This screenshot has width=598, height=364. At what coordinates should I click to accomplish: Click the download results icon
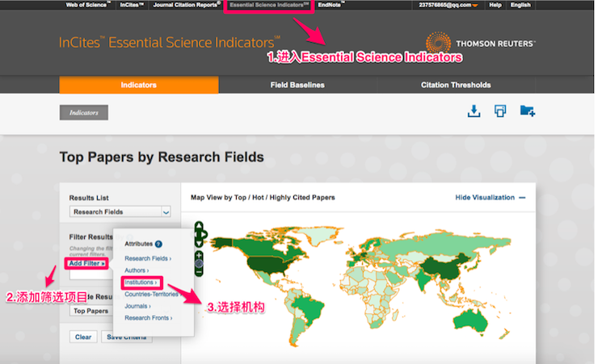[474, 111]
